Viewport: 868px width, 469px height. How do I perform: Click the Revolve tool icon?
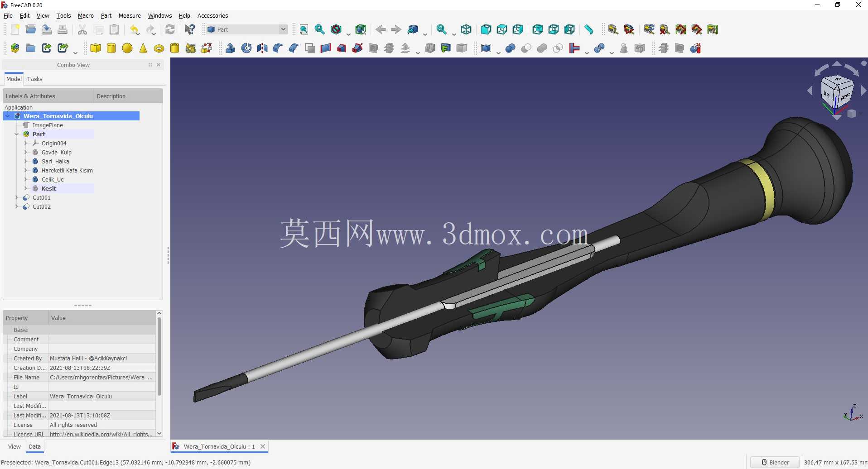(x=246, y=48)
